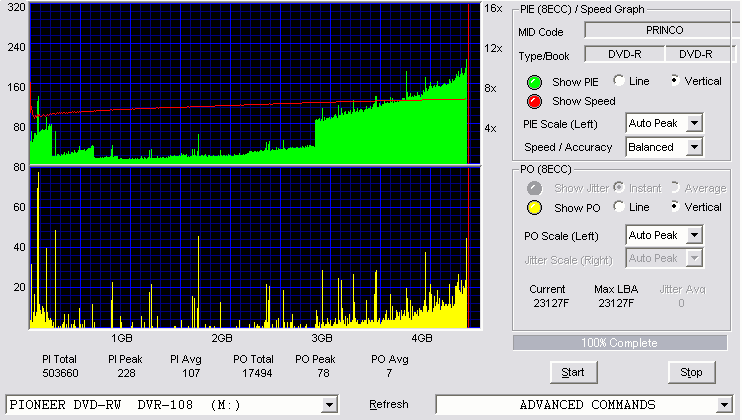The width and height of the screenshot is (742, 420).
Task: Click the 4x speed axis label
Action: coord(490,128)
